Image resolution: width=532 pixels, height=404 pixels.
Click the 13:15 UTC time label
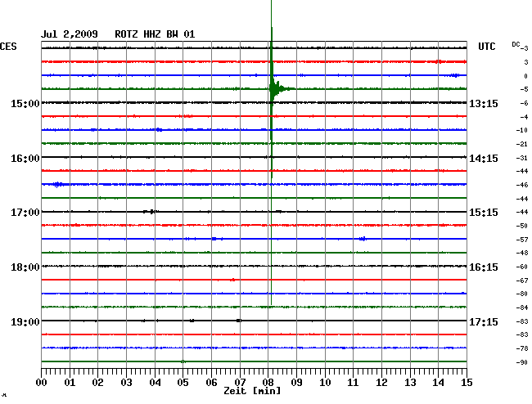(484, 103)
